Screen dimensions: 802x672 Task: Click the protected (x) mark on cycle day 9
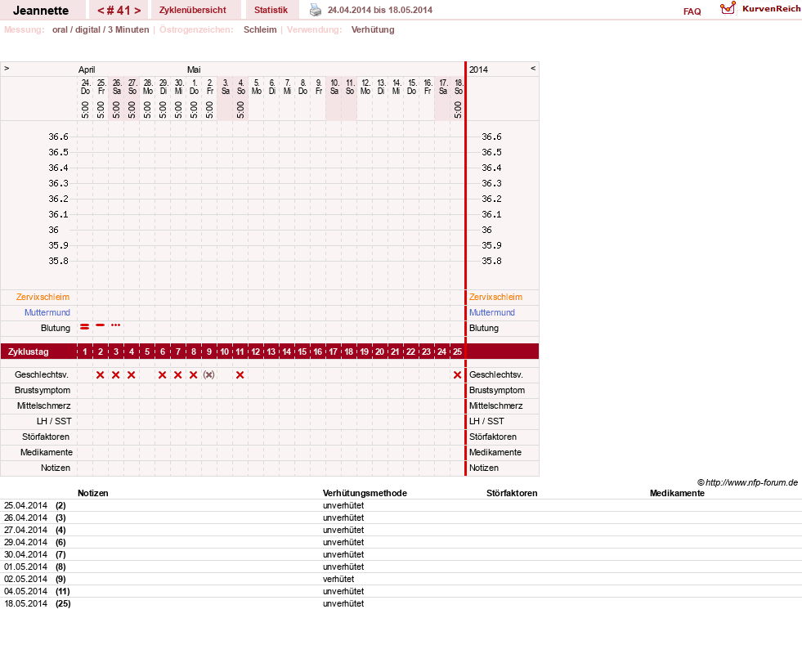tap(208, 375)
